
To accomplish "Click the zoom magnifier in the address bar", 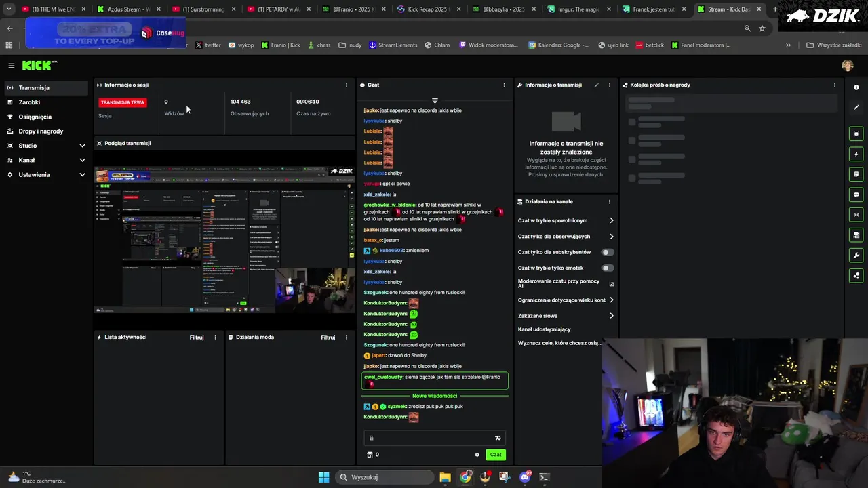I will (x=747, y=28).
